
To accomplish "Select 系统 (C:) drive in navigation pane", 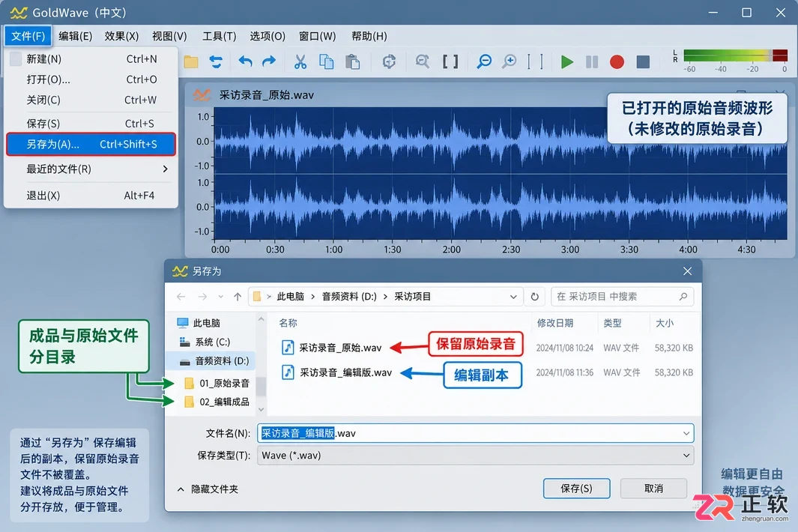I will [x=212, y=342].
